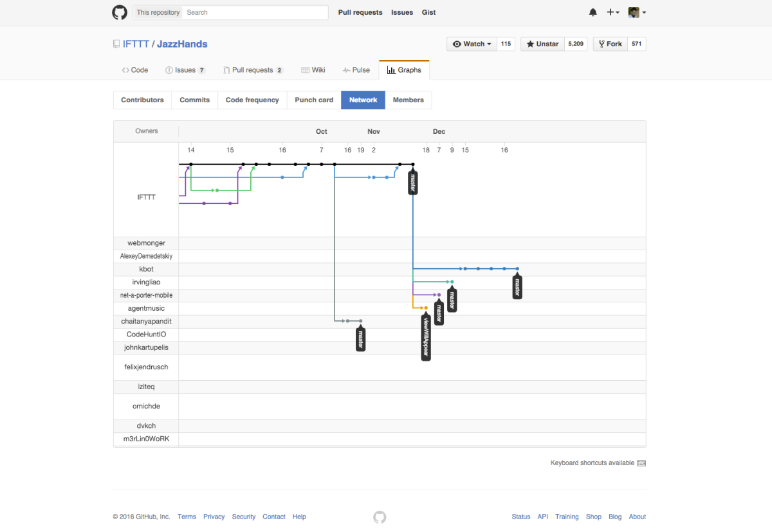Screen dimensions: 772x532
Task: Open the JazzHands repository link
Action: (x=182, y=44)
